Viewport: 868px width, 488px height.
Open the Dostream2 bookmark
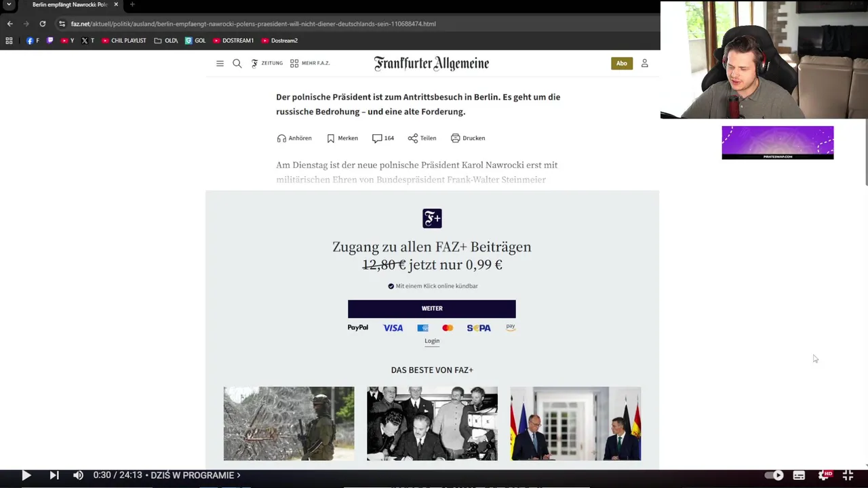click(279, 41)
